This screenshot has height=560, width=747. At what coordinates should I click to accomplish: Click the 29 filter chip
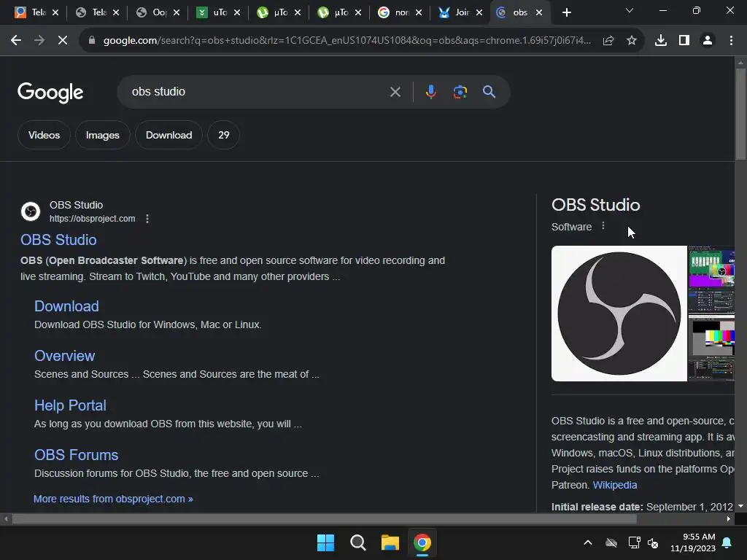223,135
